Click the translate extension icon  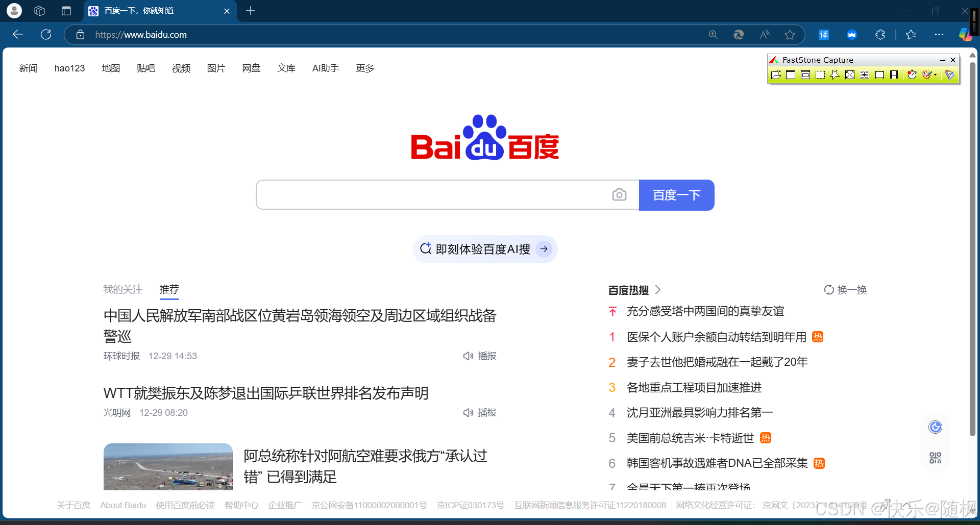pyautogui.click(x=824, y=35)
